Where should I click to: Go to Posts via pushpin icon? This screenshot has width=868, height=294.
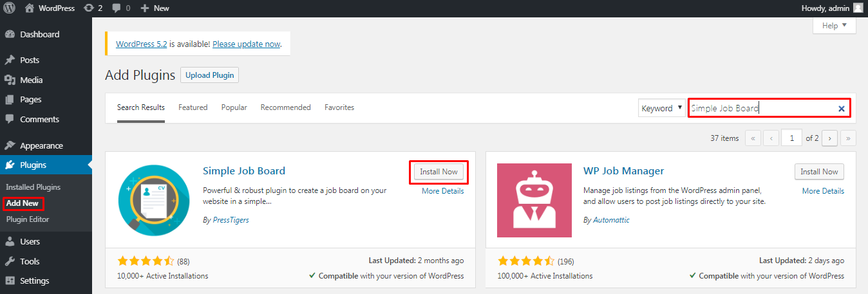tap(10, 60)
